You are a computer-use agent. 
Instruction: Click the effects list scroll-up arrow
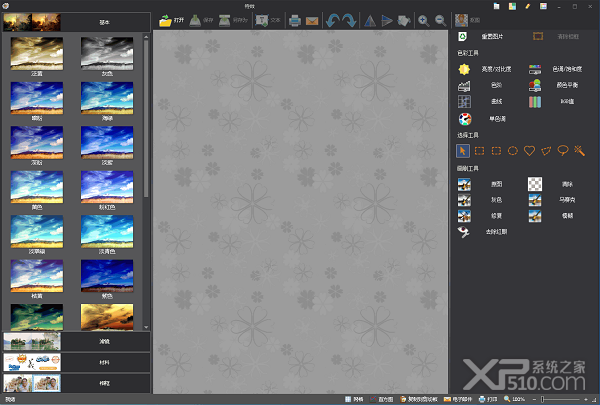[x=146, y=37]
